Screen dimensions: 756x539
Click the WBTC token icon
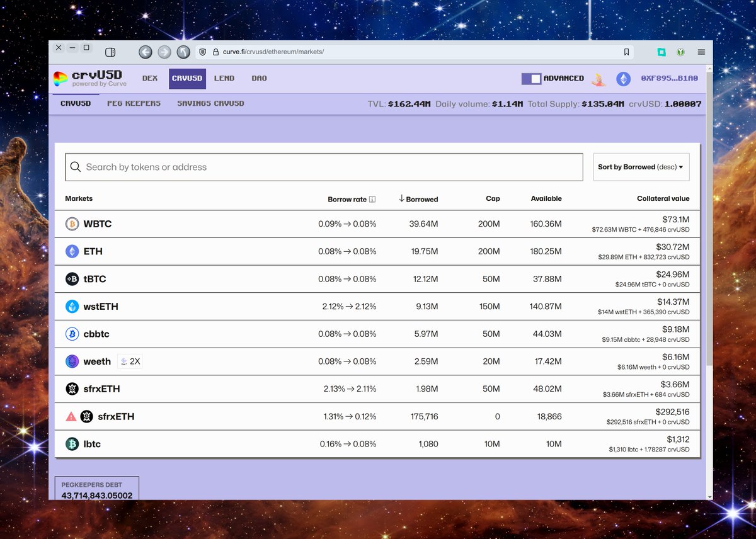tap(72, 224)
